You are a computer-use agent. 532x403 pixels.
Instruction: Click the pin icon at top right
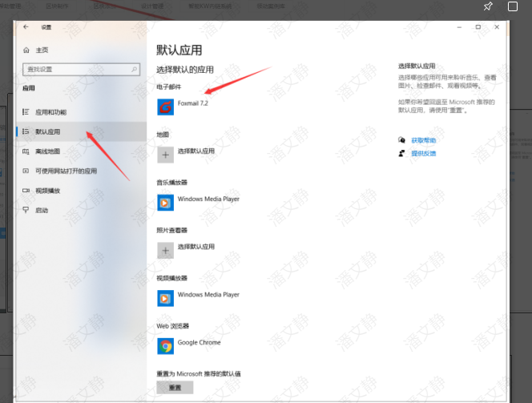tap(488, 6)
